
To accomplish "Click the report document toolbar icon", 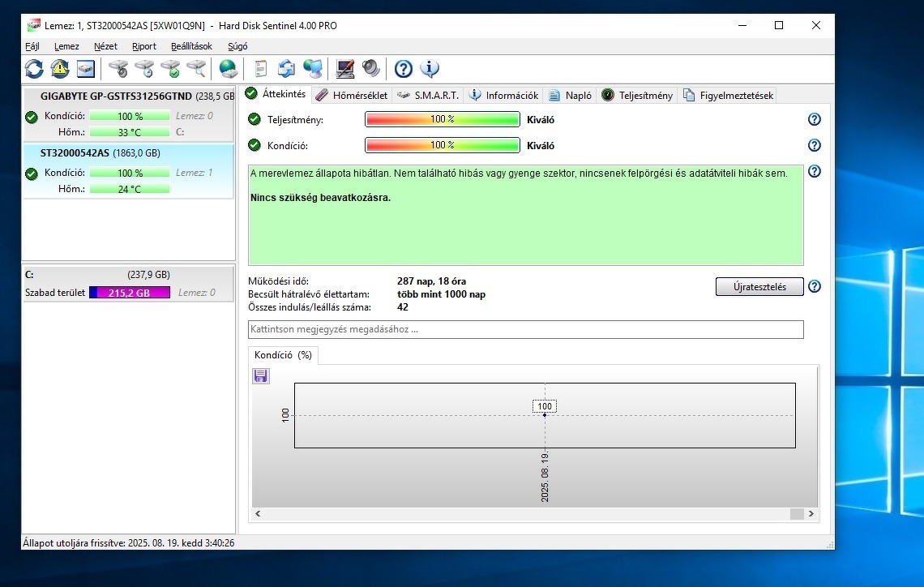I will pos(260,69).
